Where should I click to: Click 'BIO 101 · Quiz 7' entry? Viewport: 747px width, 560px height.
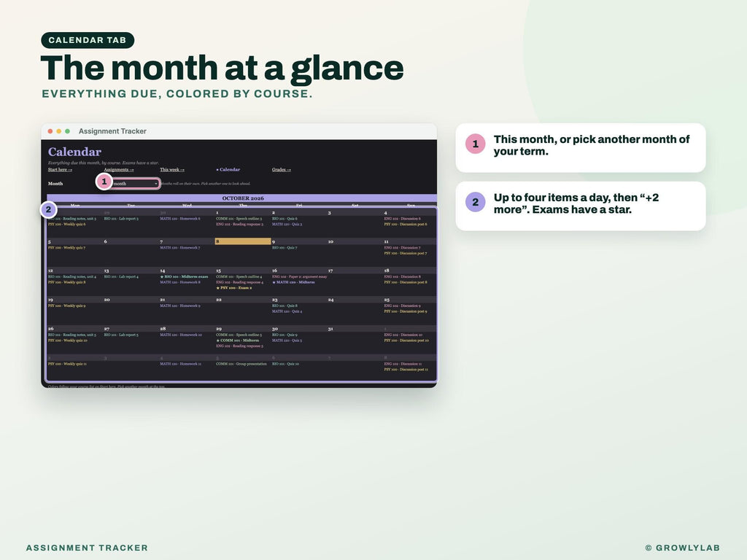[285, 248]
